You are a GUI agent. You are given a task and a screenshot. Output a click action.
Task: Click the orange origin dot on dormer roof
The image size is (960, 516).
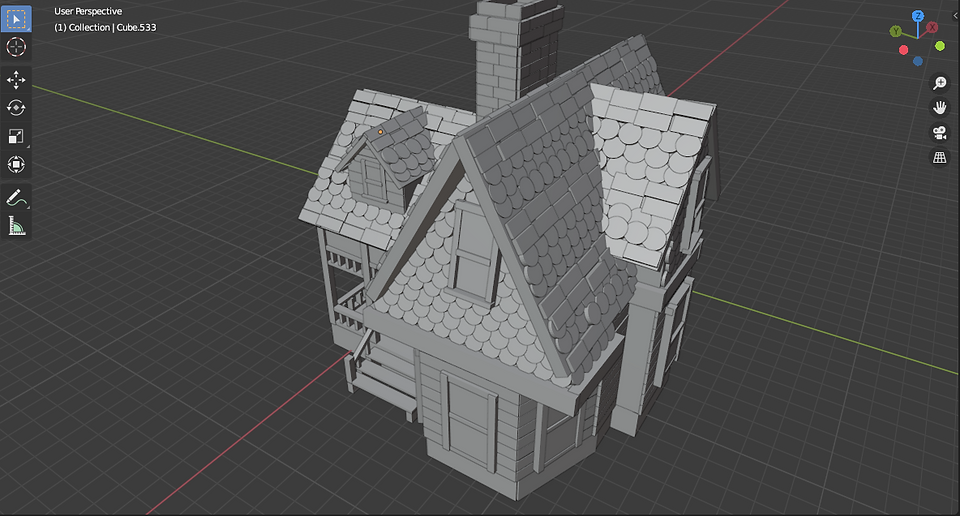[380, 132]
